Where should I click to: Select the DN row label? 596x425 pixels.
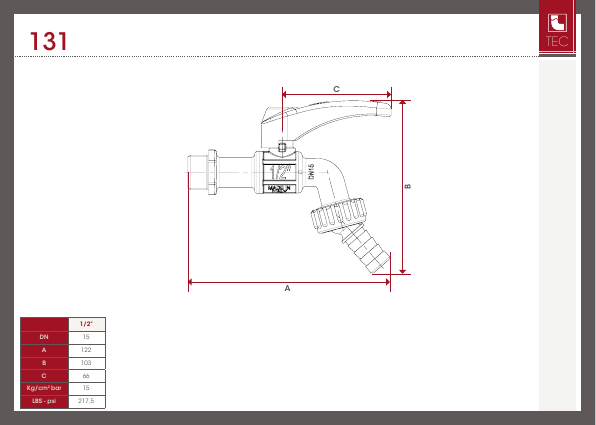point(44,337)
